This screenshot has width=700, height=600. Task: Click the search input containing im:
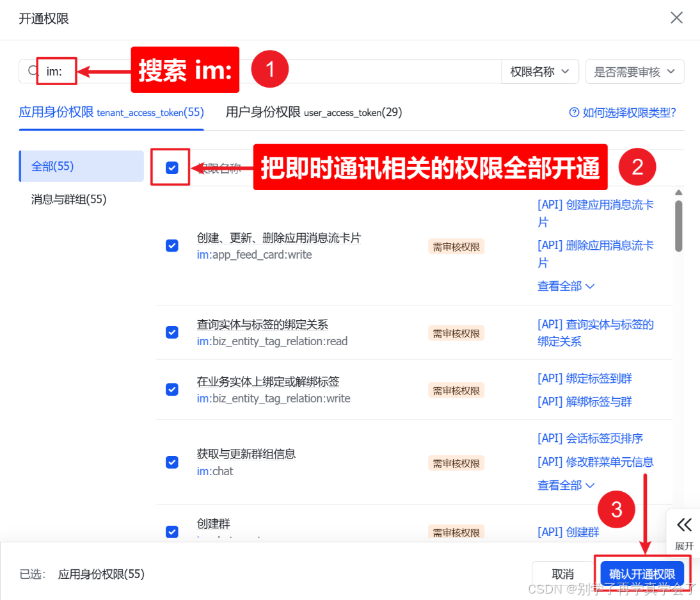point(56,70)
